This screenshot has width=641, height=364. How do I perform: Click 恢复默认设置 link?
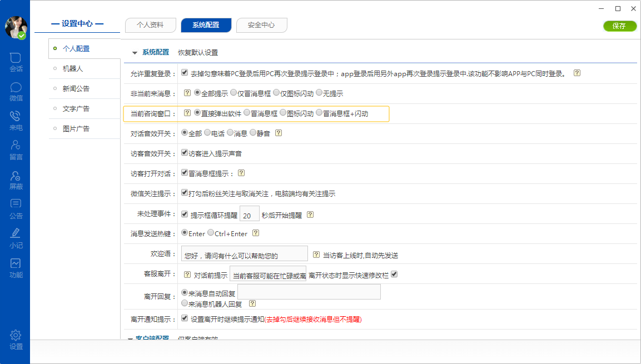click(x=198, y=53)
